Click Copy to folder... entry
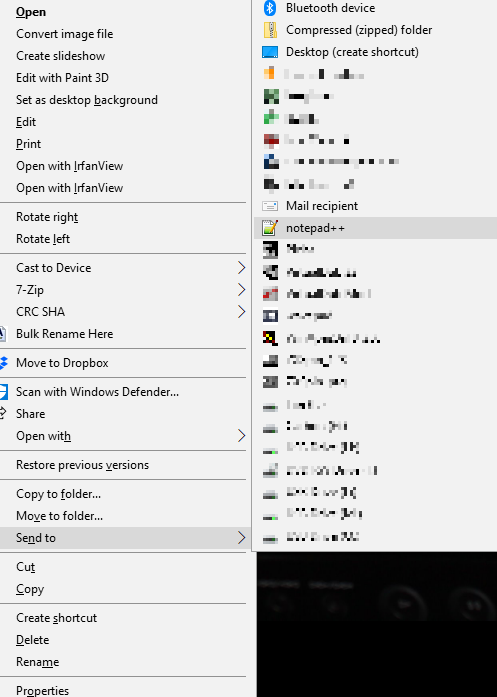This screenshot has width=497, height=697. coord(58,494)
